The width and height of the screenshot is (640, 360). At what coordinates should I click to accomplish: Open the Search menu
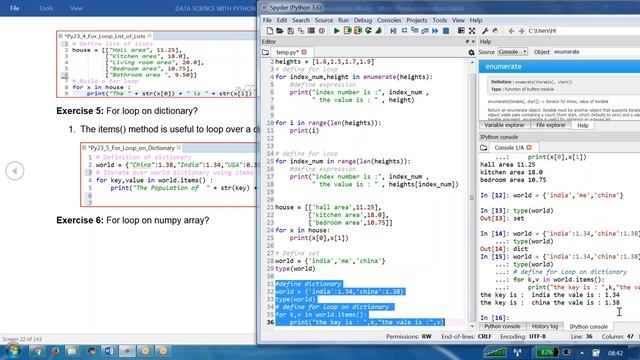[x=301, y=20]
